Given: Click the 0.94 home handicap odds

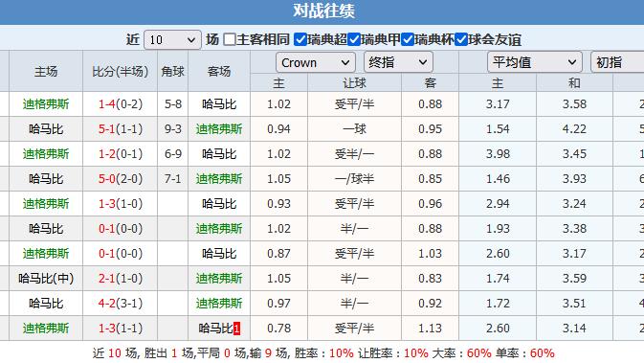Looking at the screenshot, I should tap(278, 129).
